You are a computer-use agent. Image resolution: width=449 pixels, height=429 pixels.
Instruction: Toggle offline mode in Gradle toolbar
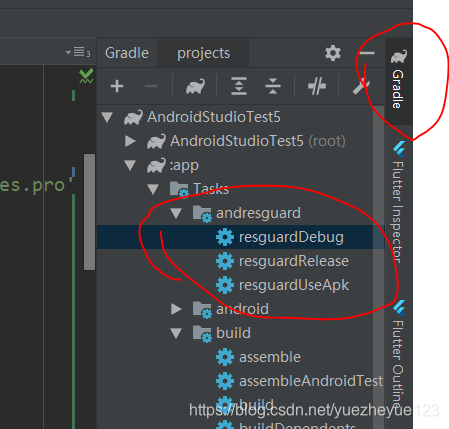point(317,86)
